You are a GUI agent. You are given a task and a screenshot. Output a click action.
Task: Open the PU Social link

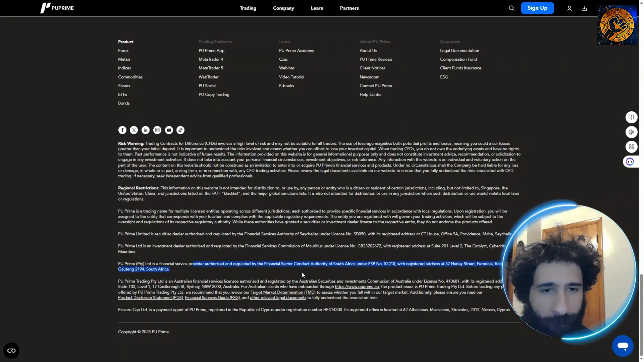coord(207,86)
